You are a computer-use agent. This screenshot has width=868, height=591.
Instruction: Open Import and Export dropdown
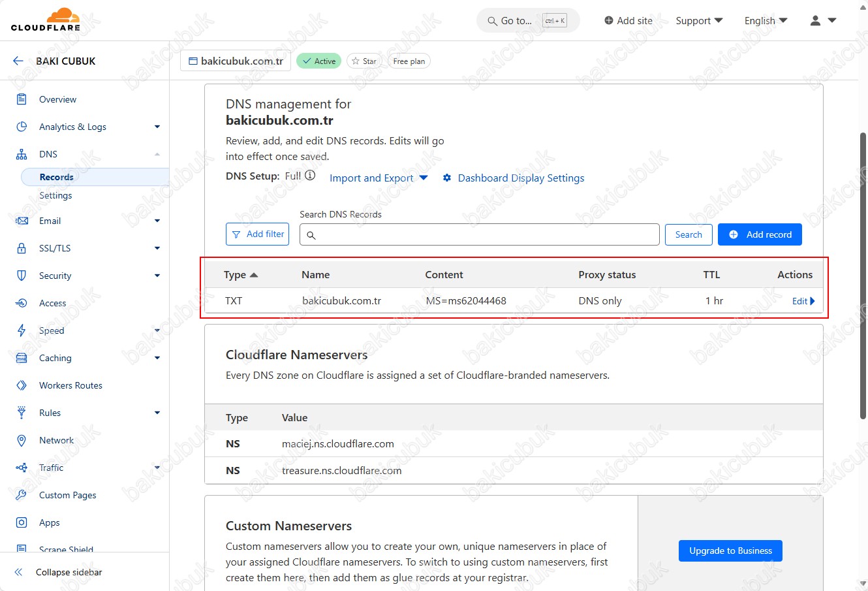[x=379, y=178]
